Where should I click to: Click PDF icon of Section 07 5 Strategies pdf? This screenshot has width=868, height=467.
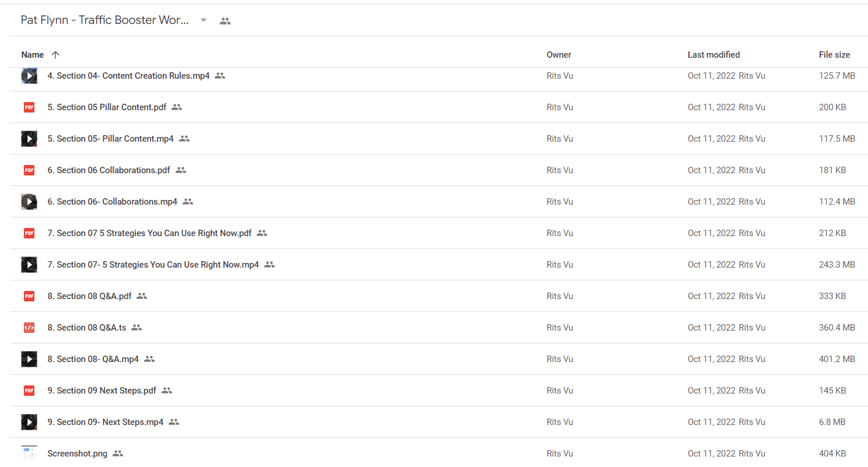29,233
